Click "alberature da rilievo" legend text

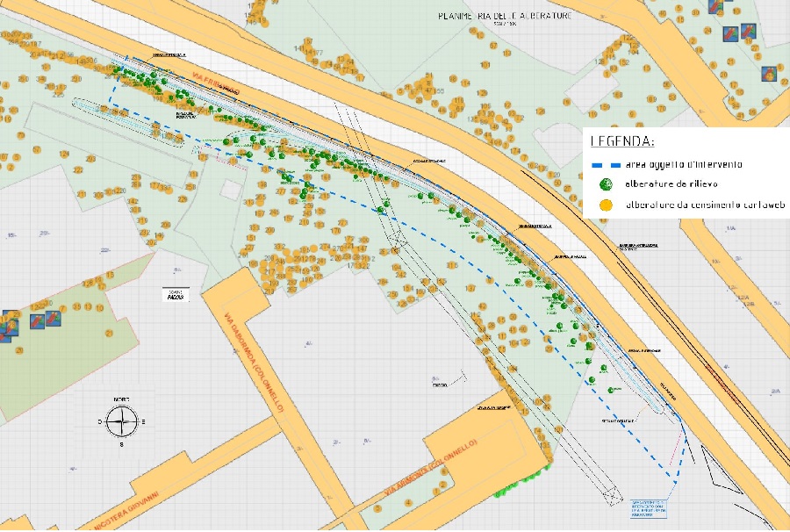click(665, 184)
